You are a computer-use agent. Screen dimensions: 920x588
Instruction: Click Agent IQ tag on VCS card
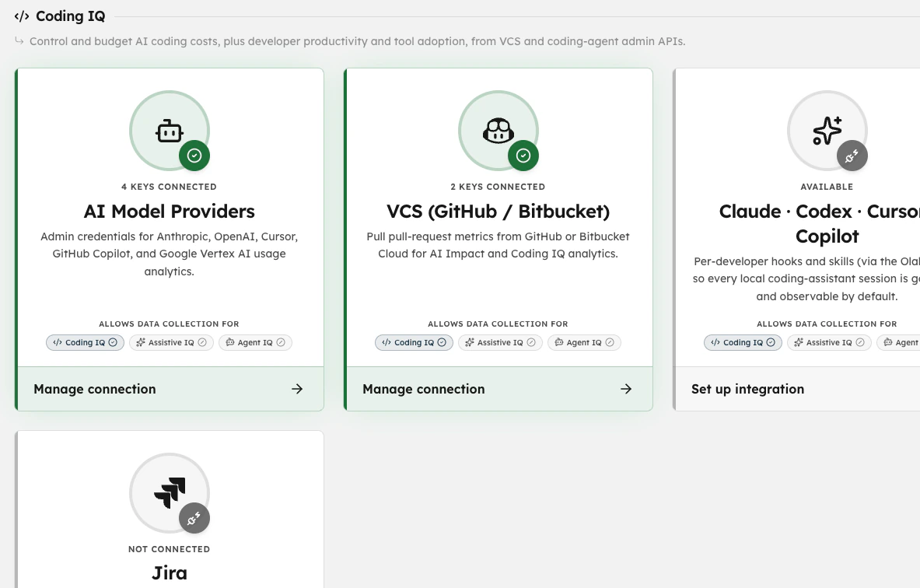pyautogui.click(x=584, y=343)
